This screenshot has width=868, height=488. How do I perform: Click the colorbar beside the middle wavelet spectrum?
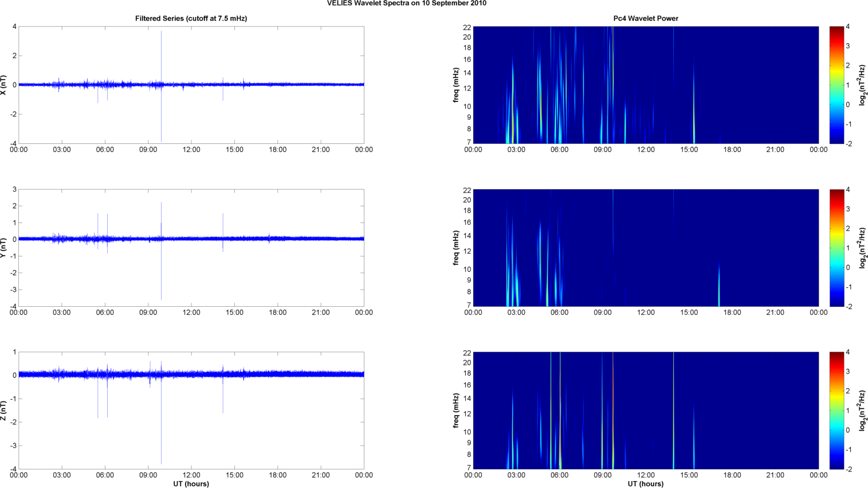(x=836, y=248)
